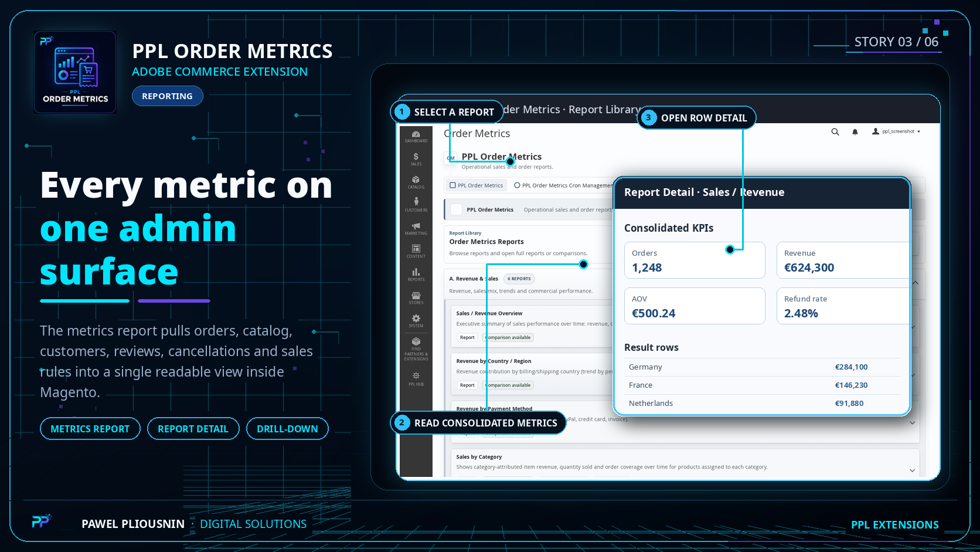The width and height of the screenshot is (980, 552).
Task: Click the €284,100 value
Action: [x=851, y=367]
